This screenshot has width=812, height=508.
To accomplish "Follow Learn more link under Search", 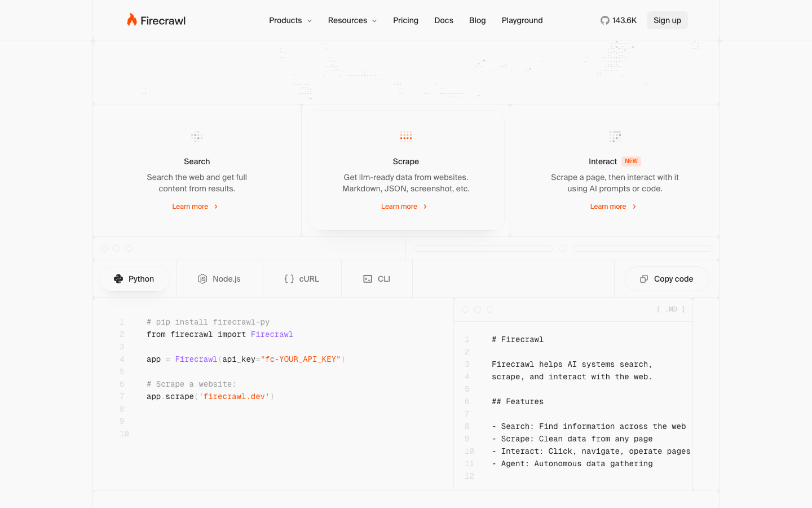I will tap(195, 207).
